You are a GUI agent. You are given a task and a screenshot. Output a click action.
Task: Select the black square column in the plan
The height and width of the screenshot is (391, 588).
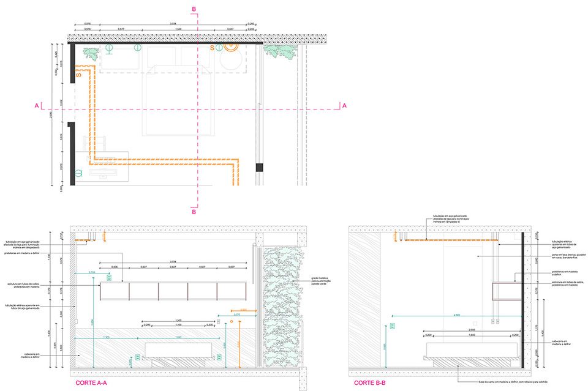(x=259, y=168)
